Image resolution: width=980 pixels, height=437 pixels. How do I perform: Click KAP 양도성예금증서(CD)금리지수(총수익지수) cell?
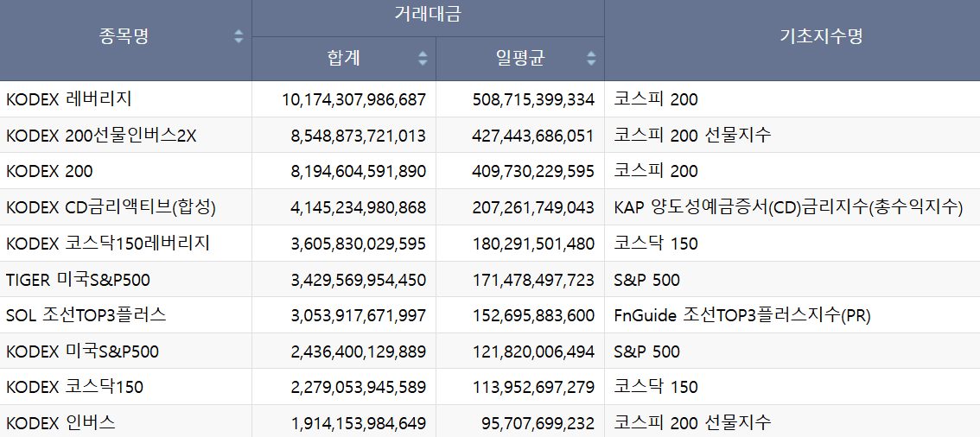(789, 207)
